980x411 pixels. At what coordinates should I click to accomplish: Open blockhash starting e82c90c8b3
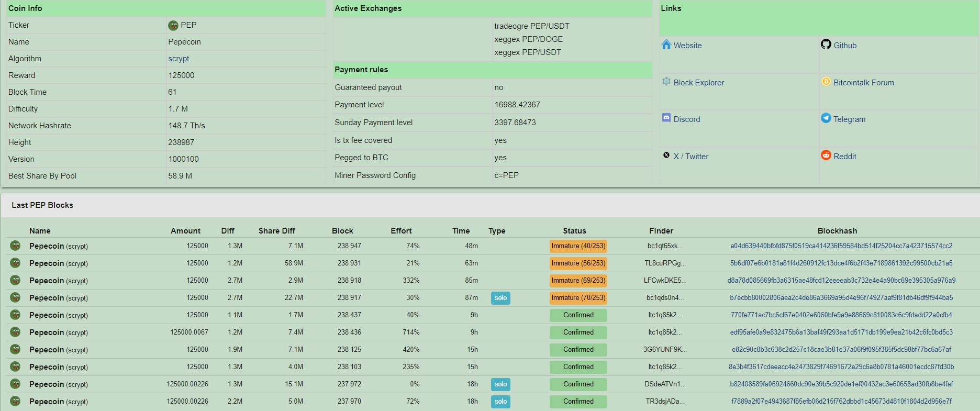(x=841, y=349)
